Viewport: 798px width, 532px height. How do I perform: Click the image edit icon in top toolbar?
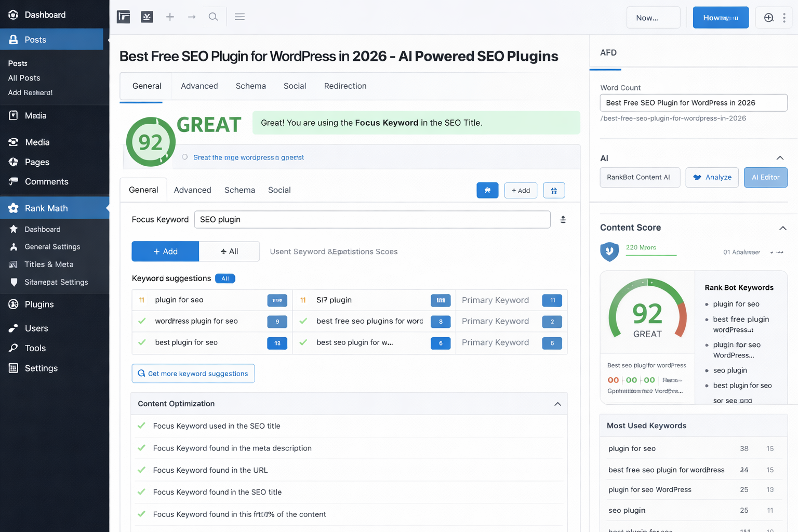click(147, 17)
